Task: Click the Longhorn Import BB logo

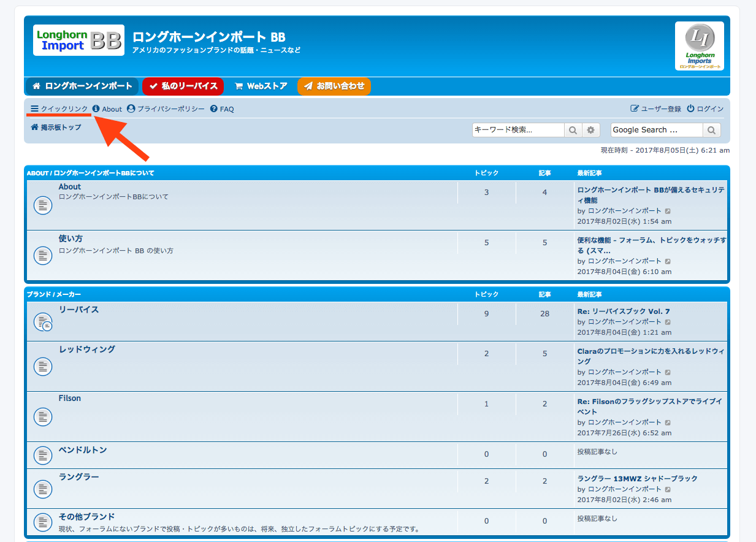Action: [78, 40]
